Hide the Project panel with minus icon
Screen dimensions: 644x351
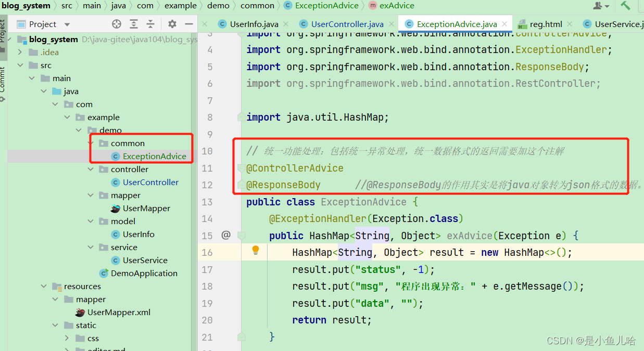189,24
